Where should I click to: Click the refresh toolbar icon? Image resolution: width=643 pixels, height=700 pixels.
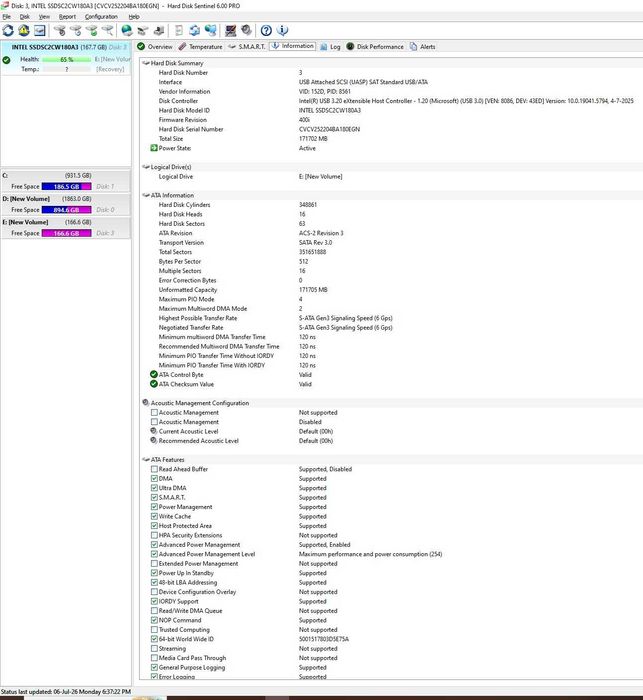(8, 30)
